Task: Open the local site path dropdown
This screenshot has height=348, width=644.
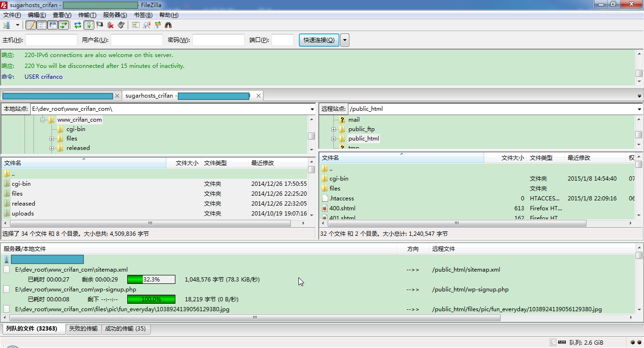Action: pos(312,109)
